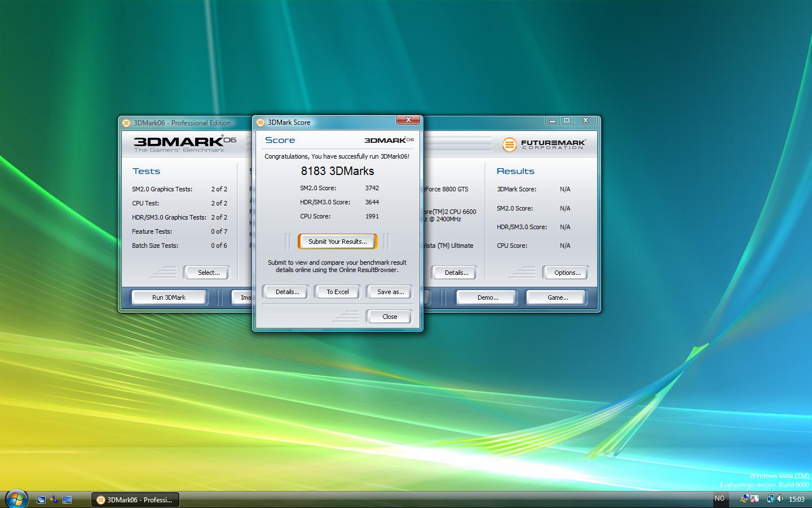Image resolution: width=812 pixels, height=508 pixels.
Task: Open the Windows Start orb
Action: [16, 498]
